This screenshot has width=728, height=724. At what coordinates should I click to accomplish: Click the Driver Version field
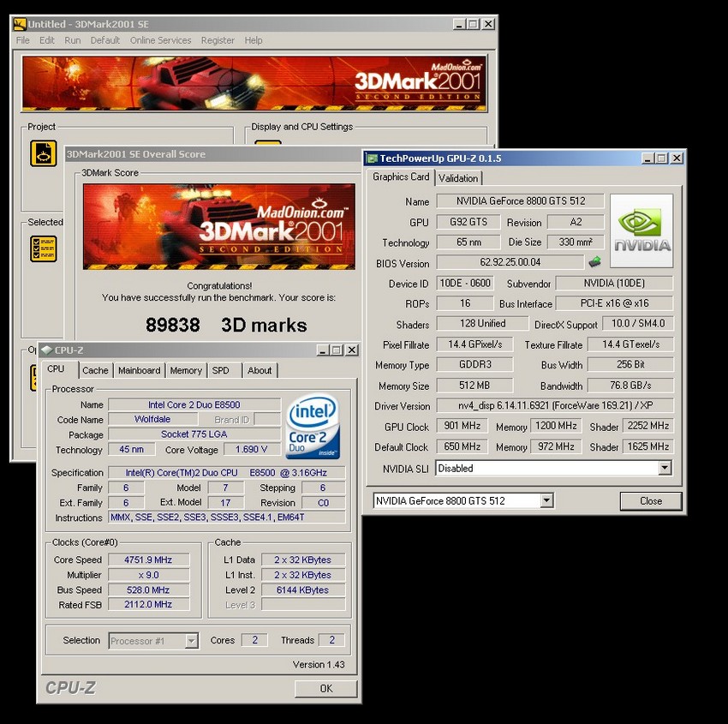[555, 405]
